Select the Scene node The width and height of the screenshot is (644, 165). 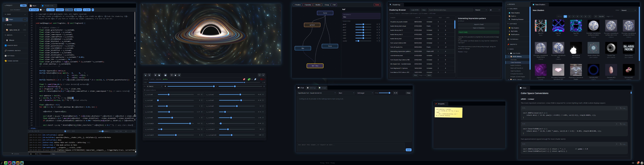coord(325,13)
